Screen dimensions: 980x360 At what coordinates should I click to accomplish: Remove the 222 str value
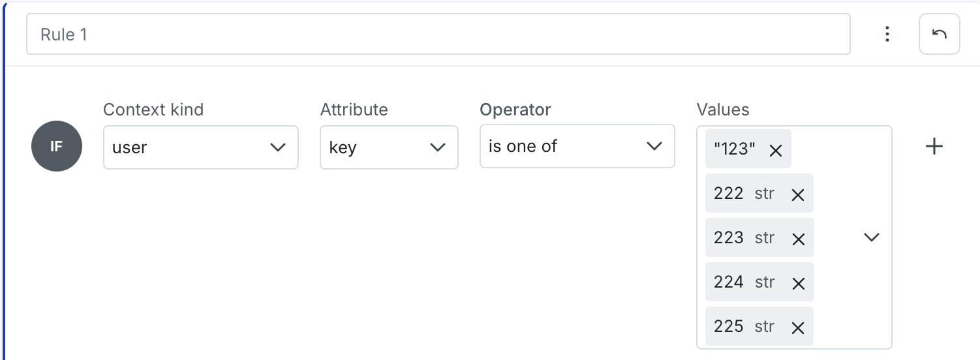coord(797,195)
